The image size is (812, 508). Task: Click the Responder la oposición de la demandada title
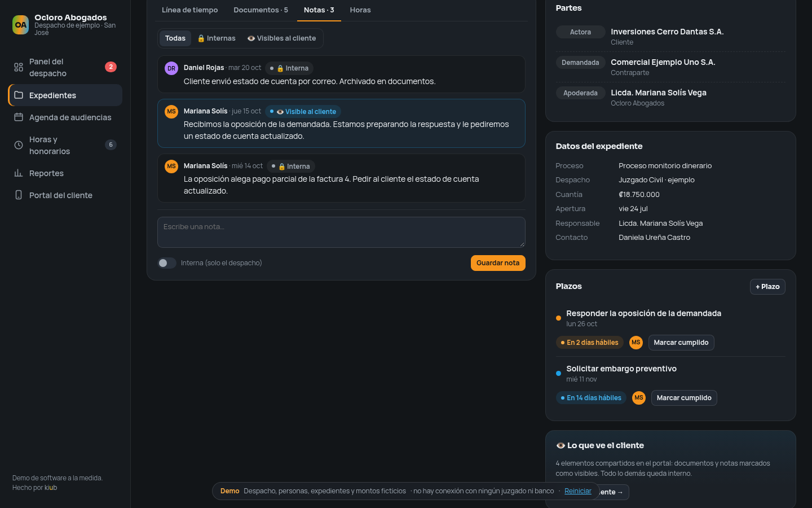tap(644, 313)
